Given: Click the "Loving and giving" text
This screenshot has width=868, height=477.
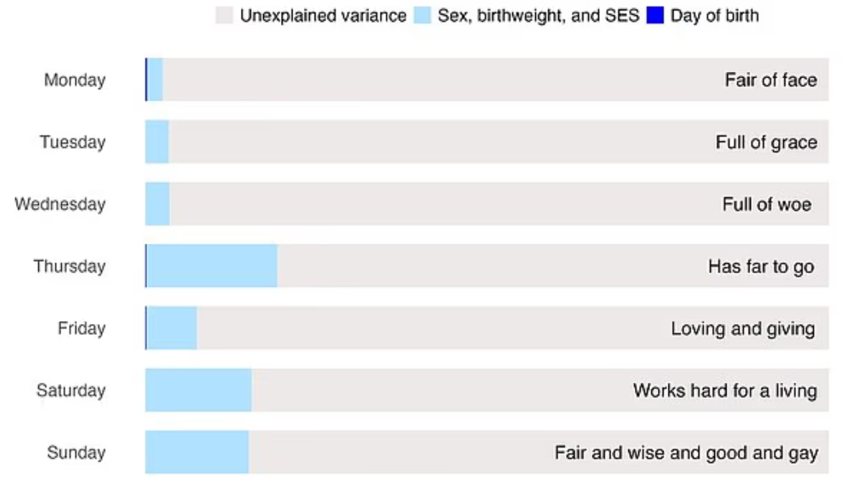Looking at the screenshot, I should 742,329.
